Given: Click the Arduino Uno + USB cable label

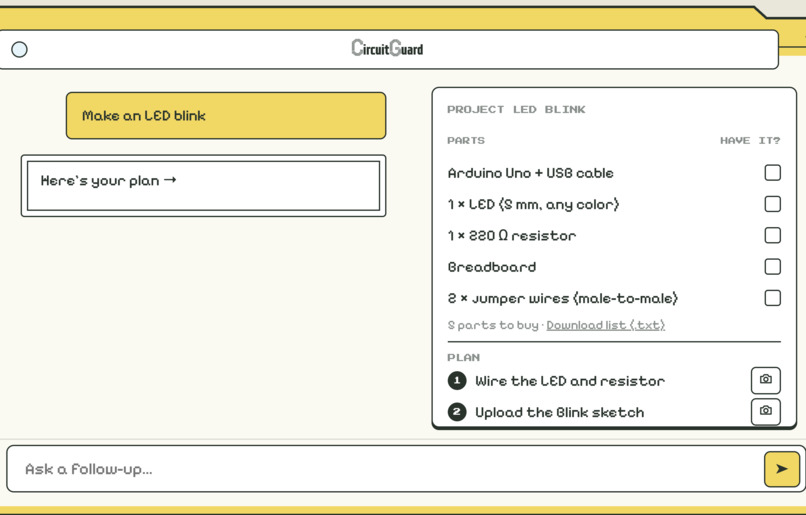Looking at the screenshot, I should pyautogui.click(x=530, y=173).
